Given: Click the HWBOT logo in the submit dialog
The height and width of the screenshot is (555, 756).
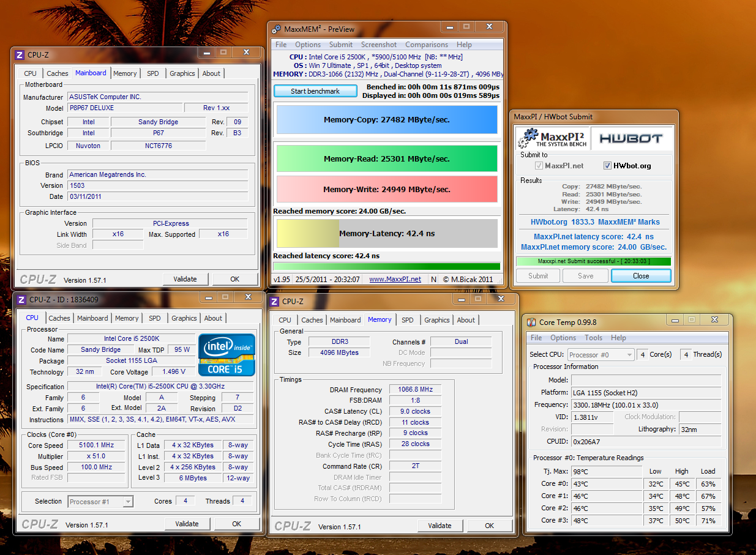Looking at the screenshot, I should pos(631,139).
